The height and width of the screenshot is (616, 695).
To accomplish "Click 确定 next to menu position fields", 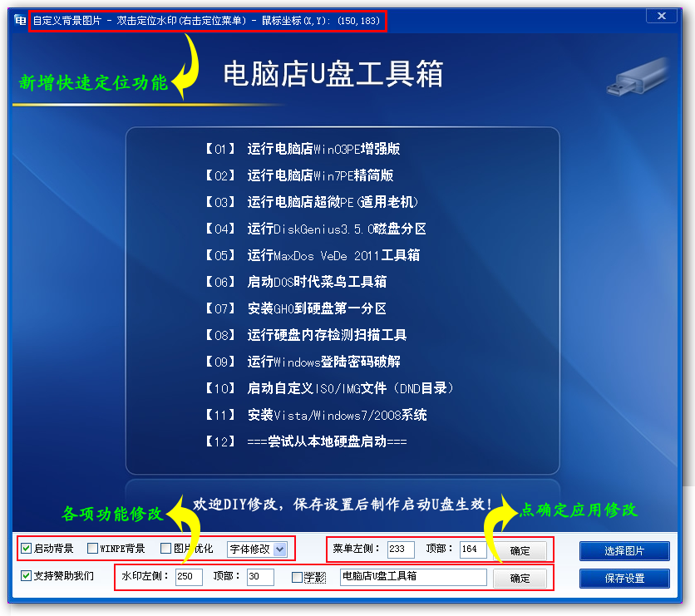I will [x=520, y=551].
